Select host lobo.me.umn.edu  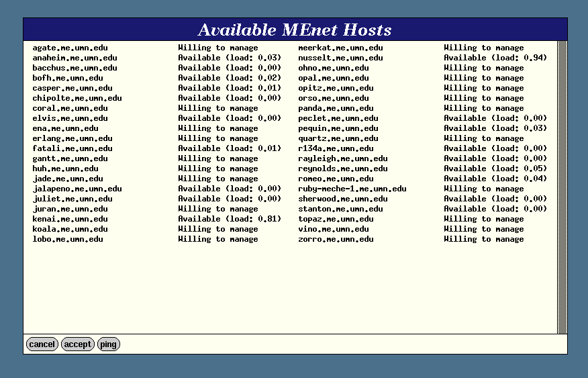click(68, 239)
